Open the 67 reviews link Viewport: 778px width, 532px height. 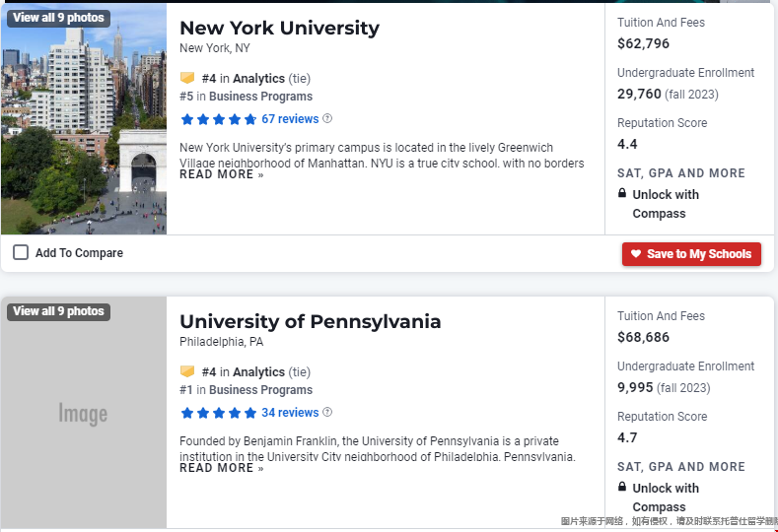pyautogui.click(x=290, y=119)
